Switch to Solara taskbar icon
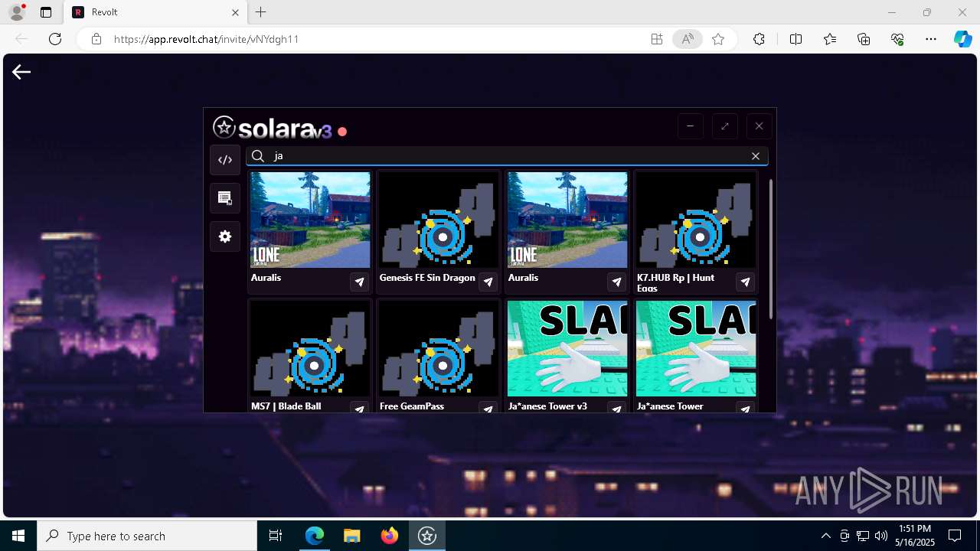 point(427,536)
